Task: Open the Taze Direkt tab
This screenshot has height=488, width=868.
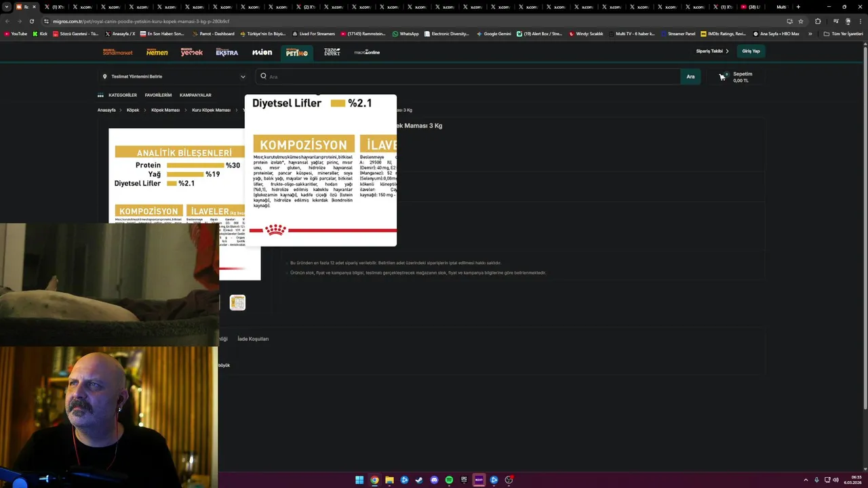Action: point(332,52)
